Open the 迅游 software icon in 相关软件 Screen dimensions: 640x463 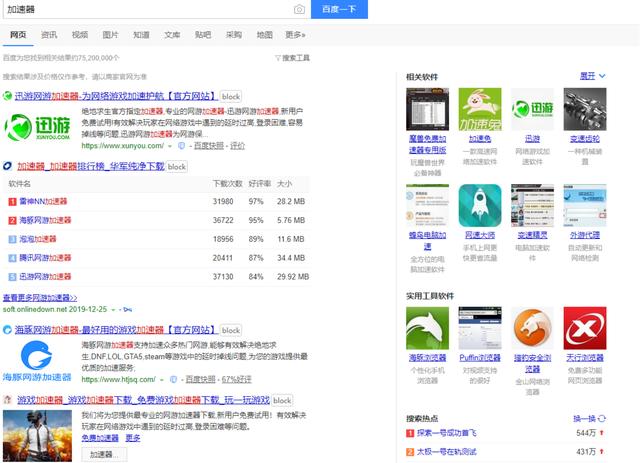532,109
